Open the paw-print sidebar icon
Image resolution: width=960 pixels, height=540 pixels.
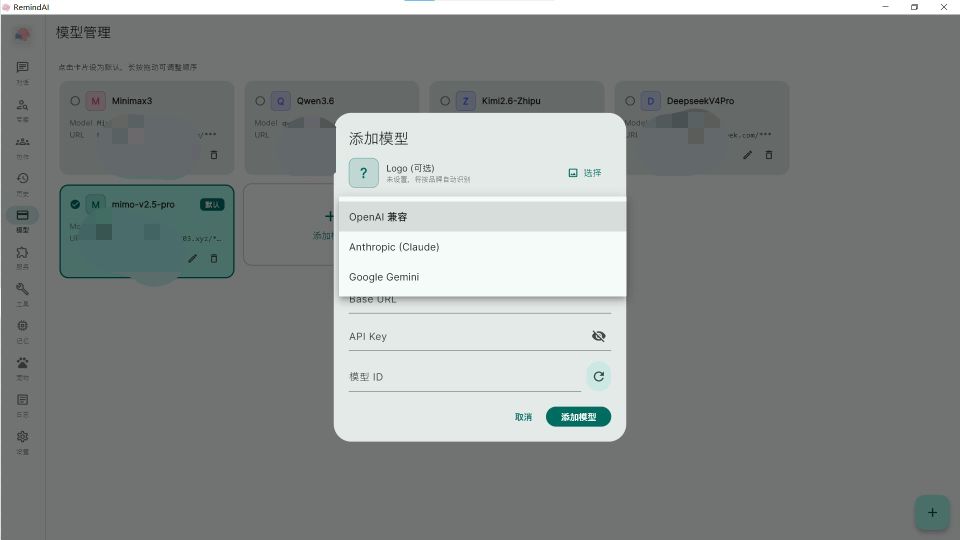coord(23,363)
